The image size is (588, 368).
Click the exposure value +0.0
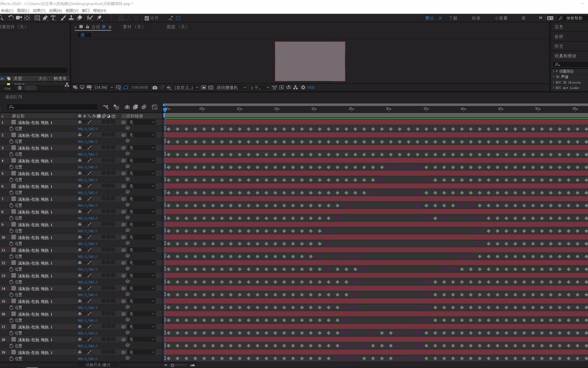tap(311, 88)
